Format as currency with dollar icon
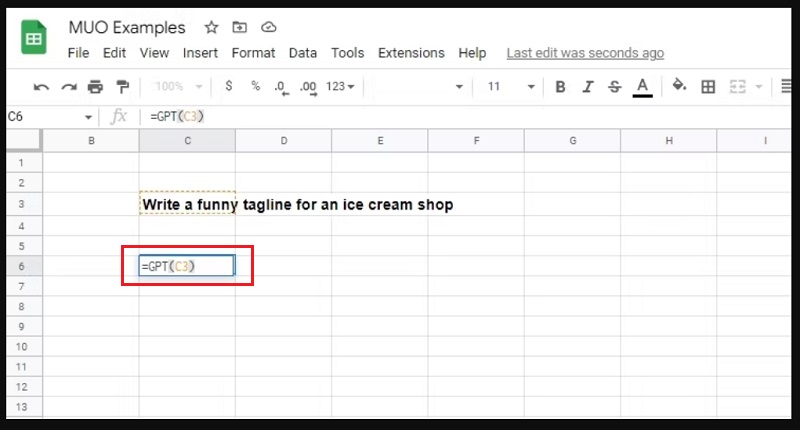 [x=229, y=86]
